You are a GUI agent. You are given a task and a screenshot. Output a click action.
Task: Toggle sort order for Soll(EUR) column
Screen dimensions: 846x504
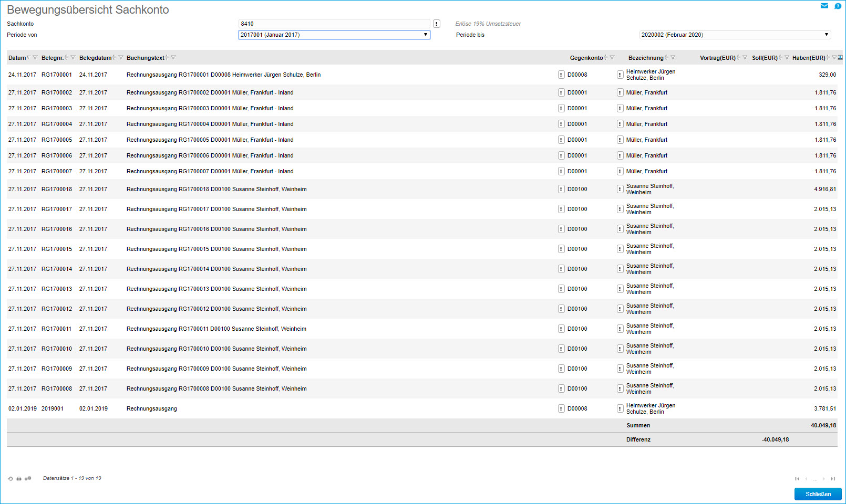[x=780, y=58]
